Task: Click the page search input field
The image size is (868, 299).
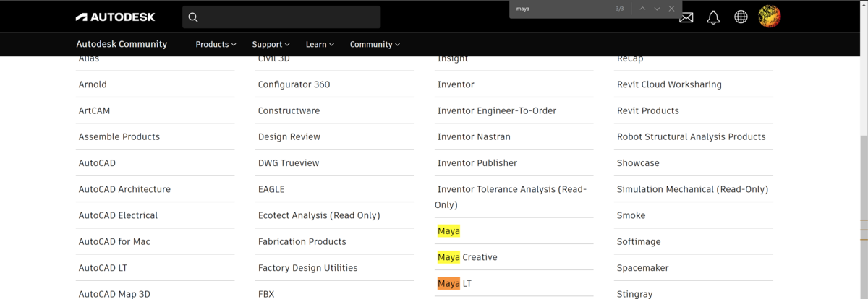Action: click(x=289, y=17)
